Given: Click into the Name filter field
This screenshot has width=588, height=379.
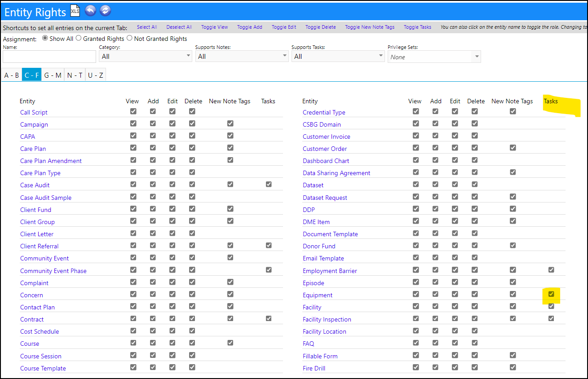Looking at the screenshot, I should click(x=49, y=57).
